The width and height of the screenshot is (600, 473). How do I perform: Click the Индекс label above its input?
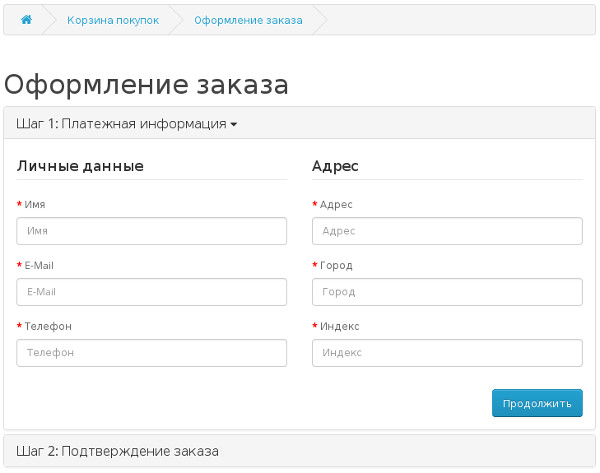pyautogui.click(x=339, y=327)
